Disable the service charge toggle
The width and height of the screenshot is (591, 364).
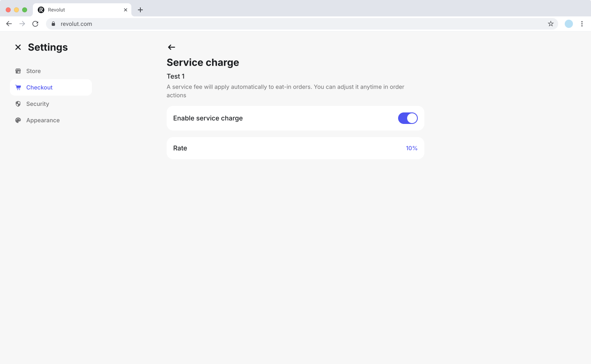[408, 118]
